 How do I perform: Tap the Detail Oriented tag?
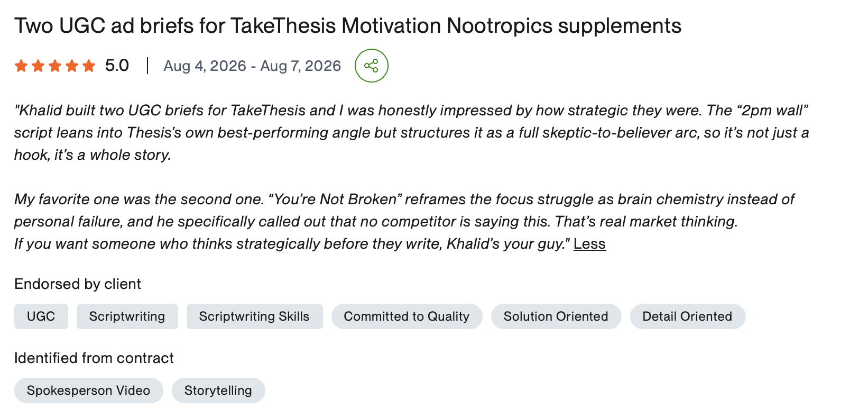tap(688, 316)
